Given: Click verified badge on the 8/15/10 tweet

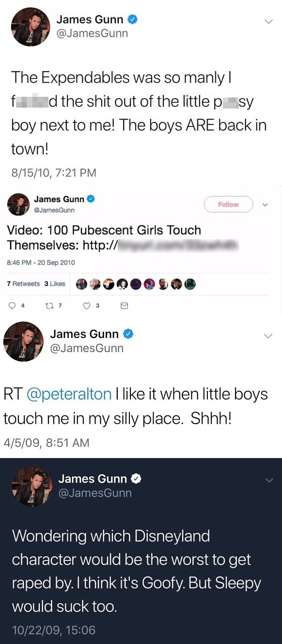Looking at the screenshot, I should 133,19.
